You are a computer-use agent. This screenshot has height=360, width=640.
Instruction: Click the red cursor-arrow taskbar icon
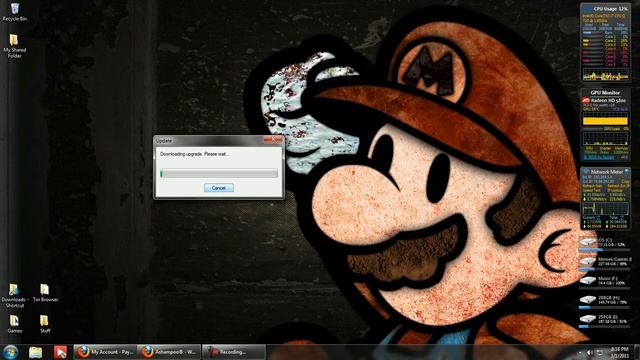pos(60,352)
